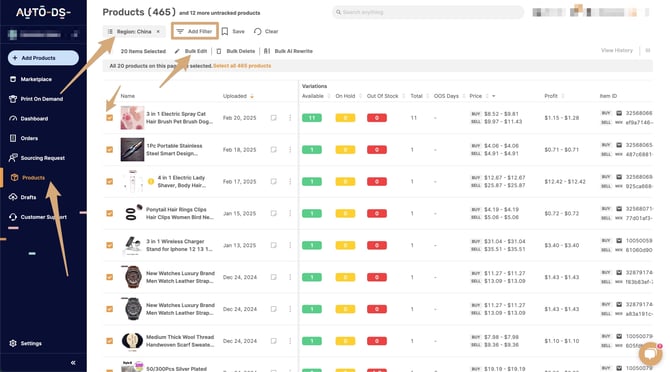Click the Add Filter button
This screenshot has width=670, height=372.
195,31
